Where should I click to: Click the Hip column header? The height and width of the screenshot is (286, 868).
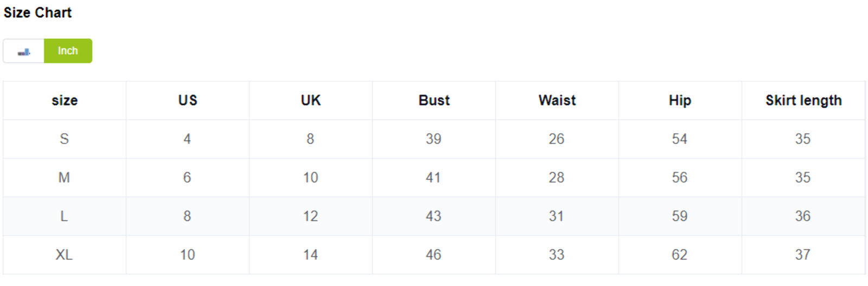pos(680,100)
